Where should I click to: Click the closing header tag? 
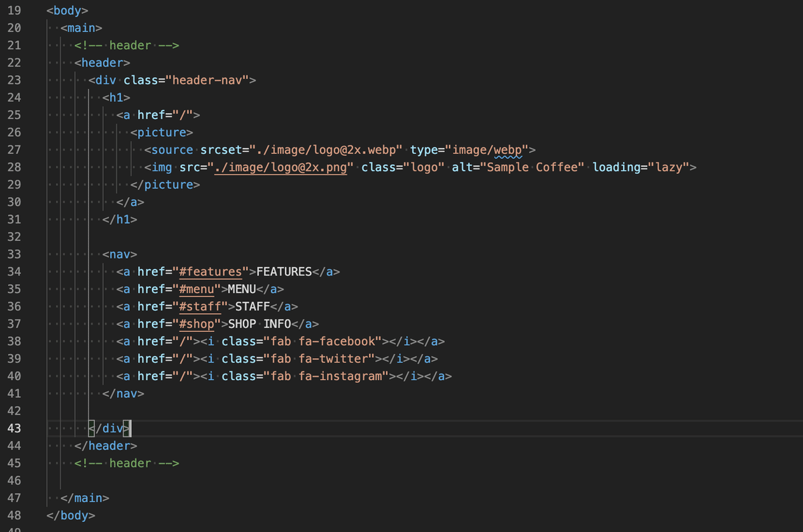(x=106, y=446)
